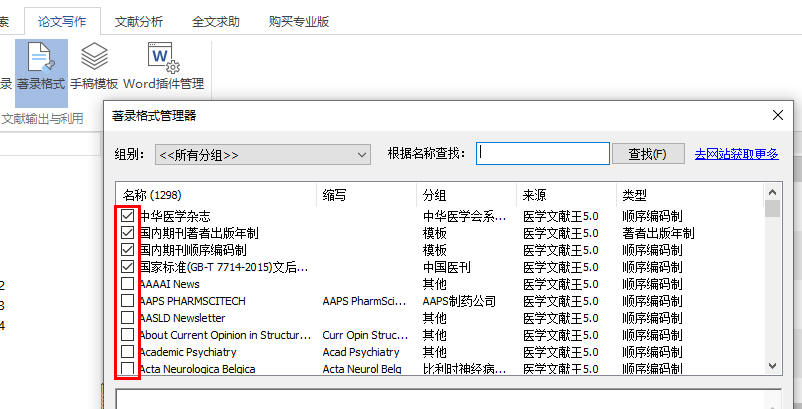Screen dimensions: 802x409
Task: Close the 著录格式管理器 dialog
Action: pyautogui.click(x=777, y=115)
